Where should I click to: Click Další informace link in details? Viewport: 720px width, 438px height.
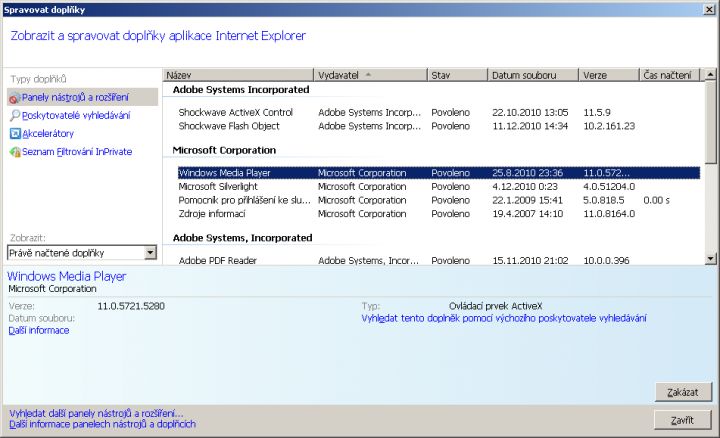pyautogui.click(x=39, y=331)
